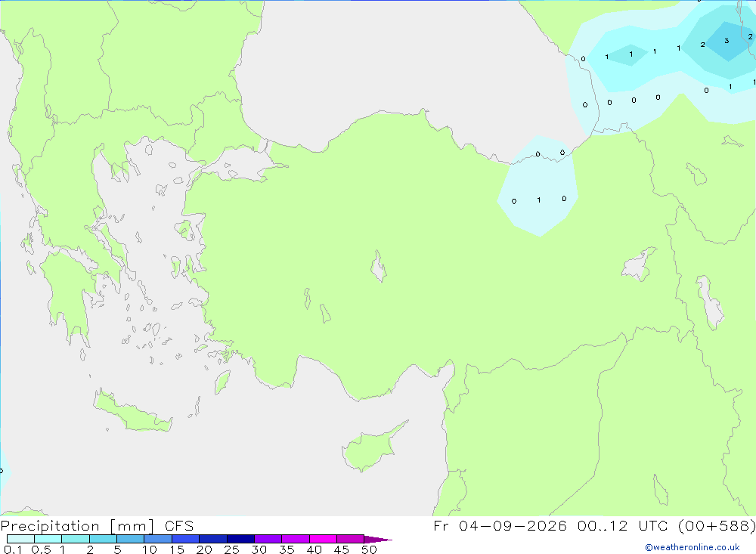Click the "25" legend scale label

(x=231, y=549)
